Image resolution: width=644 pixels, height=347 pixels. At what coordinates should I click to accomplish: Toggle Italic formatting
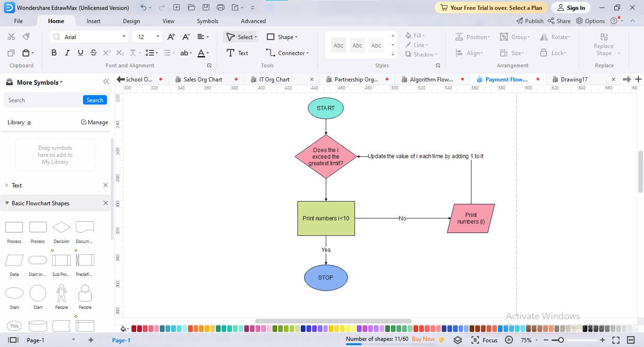tap(67, 53)
